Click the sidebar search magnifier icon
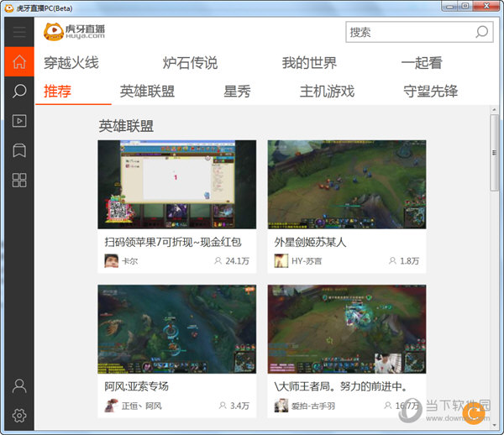This screenshot has width=504, height=435. 18,91
